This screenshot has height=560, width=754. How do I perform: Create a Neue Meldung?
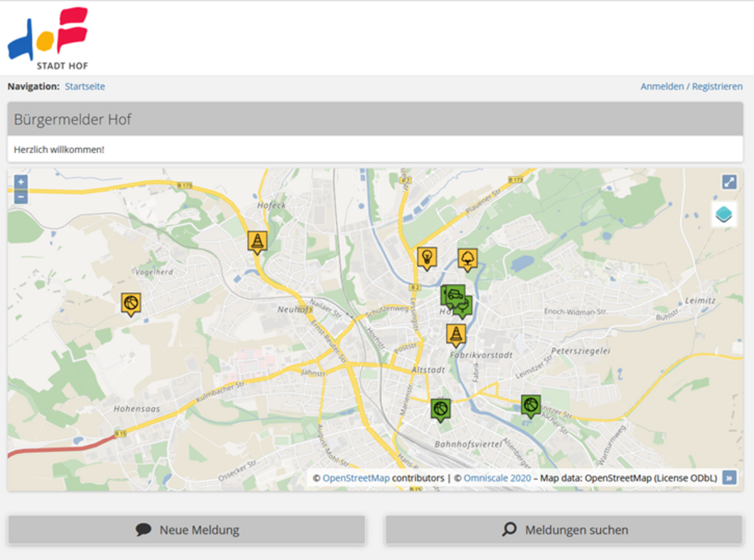tap(186, 530)
